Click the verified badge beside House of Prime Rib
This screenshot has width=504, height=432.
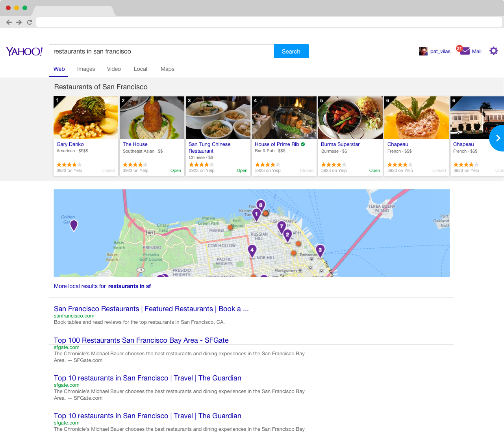click(x=303, y=144)
